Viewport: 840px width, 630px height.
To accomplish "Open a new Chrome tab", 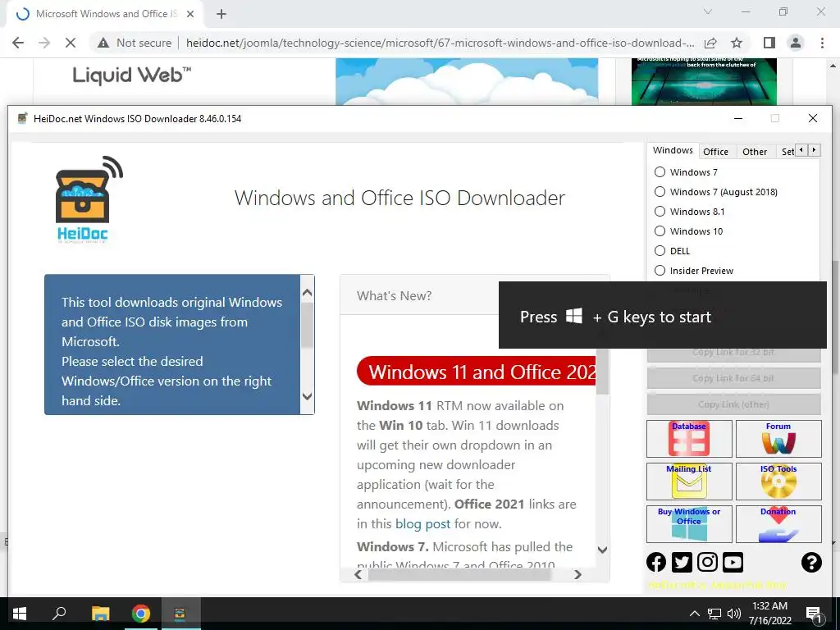I will tap(221, 14).
